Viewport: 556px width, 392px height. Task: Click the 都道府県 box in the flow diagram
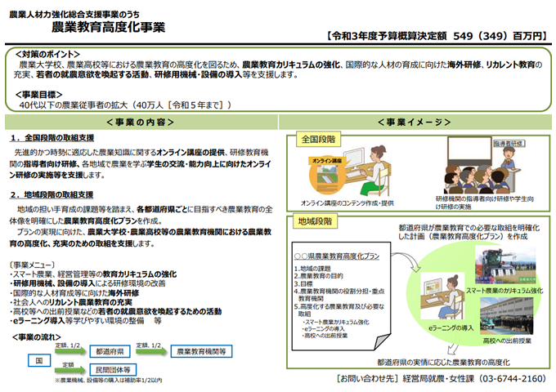[110, 351]
